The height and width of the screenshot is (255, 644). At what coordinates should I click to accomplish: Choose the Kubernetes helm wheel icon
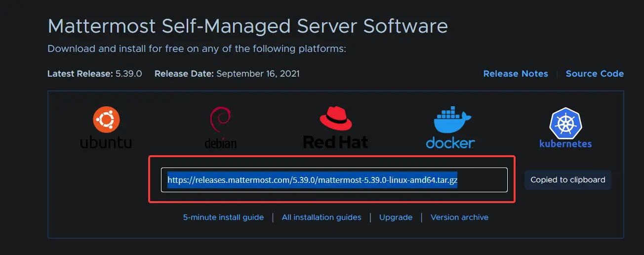564,124
